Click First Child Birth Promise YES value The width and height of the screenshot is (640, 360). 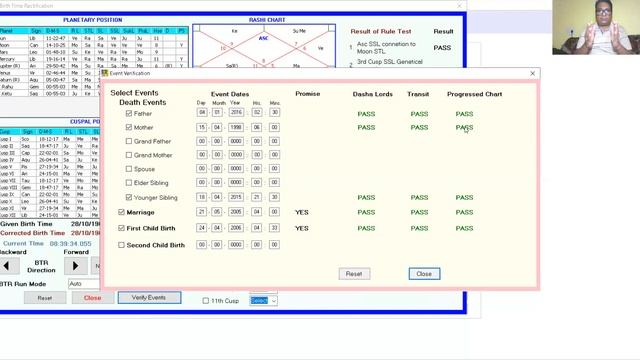(x=302, y=228)
